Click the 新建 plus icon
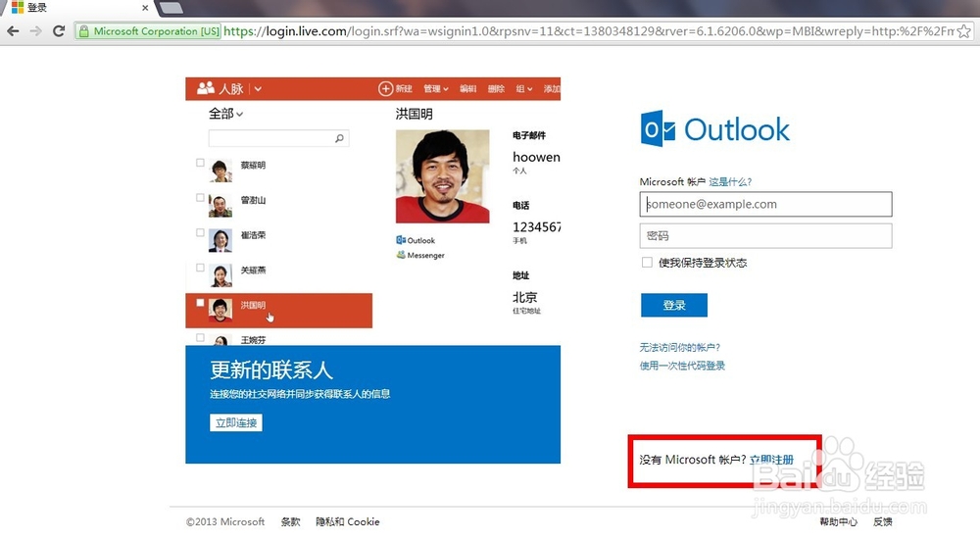Image resolution: width=980 pixels, height=541 pixels. pos(385,89)
